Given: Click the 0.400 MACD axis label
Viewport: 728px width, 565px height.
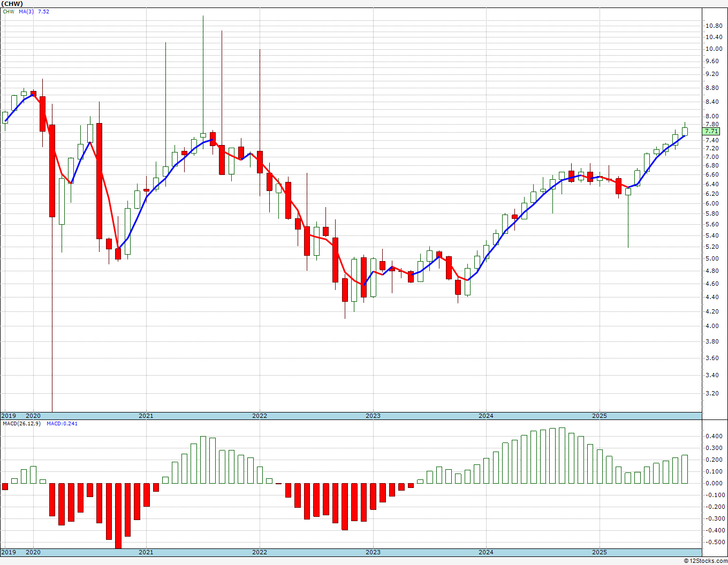Looking at the screenshot, I should coord(714,436).
